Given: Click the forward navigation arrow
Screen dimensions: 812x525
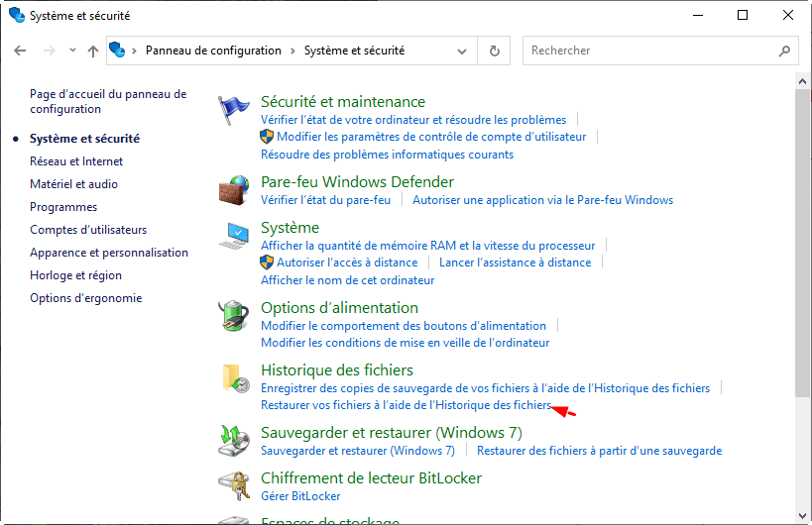Looking at the screenshot, I should [50, 51].
